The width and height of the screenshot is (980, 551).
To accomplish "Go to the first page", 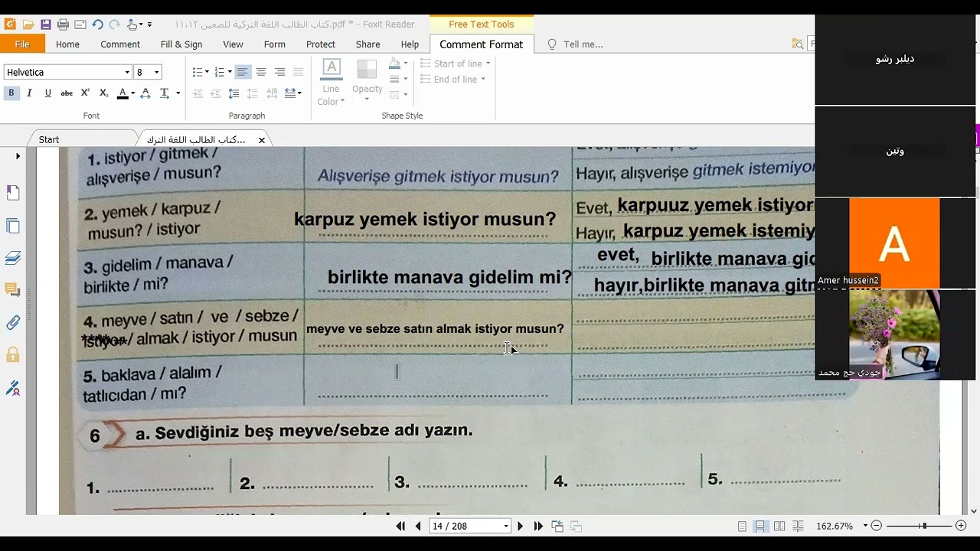I will coord(400,526).
